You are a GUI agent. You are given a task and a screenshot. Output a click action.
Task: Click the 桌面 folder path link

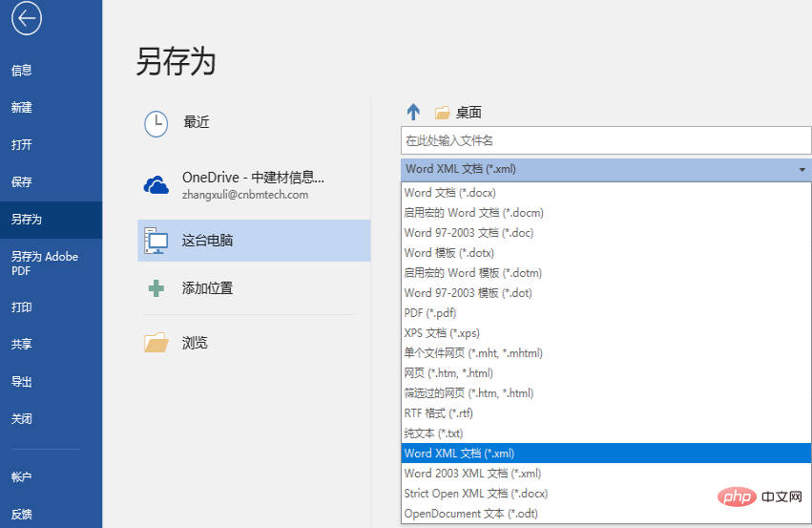tap(468, 113)
